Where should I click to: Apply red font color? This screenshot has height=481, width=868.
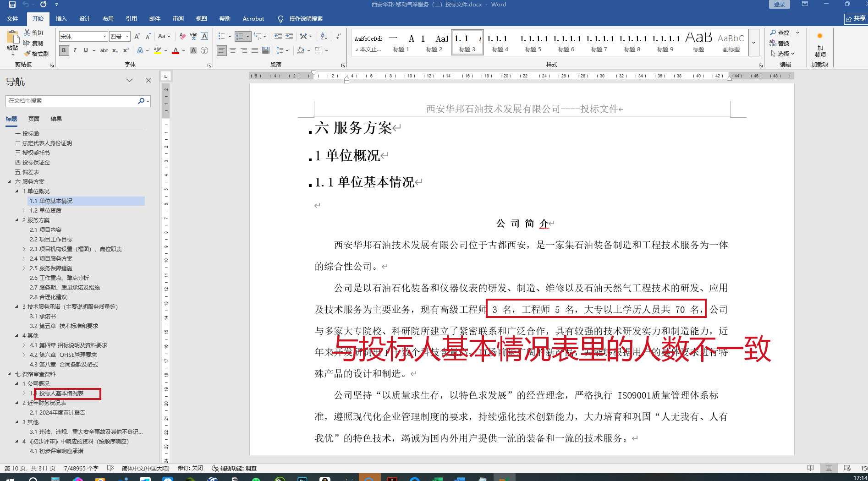[x=175, y=50]
